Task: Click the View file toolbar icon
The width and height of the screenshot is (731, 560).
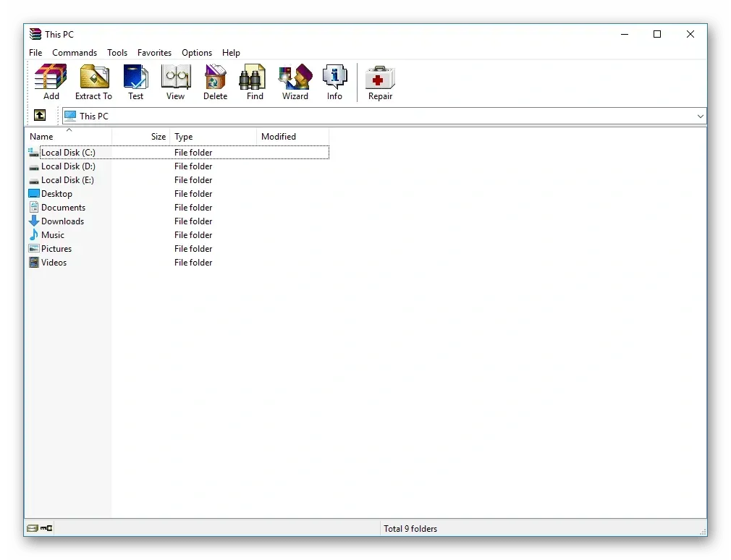Action: pos(176,77)
